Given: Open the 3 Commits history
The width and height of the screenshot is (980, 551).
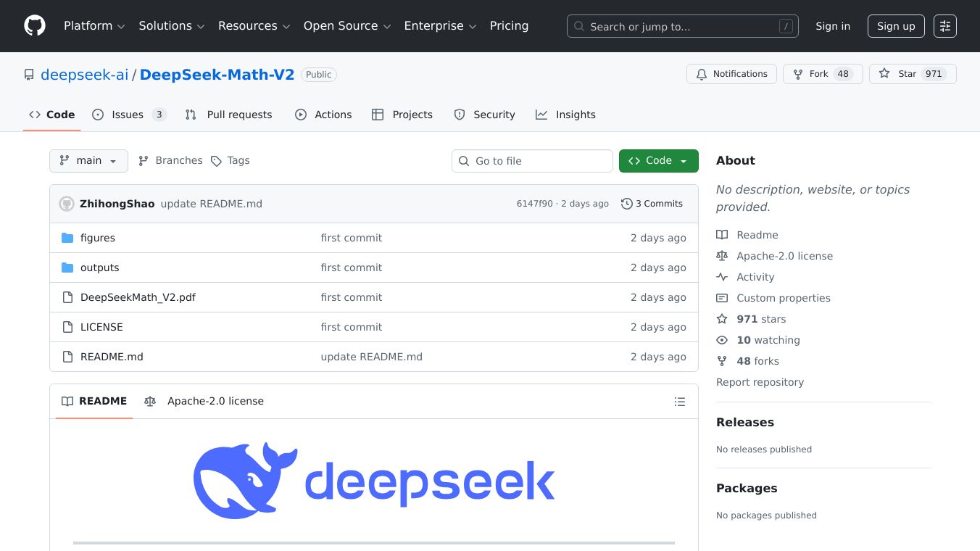Looking at the screenshot, I should 652,204.
